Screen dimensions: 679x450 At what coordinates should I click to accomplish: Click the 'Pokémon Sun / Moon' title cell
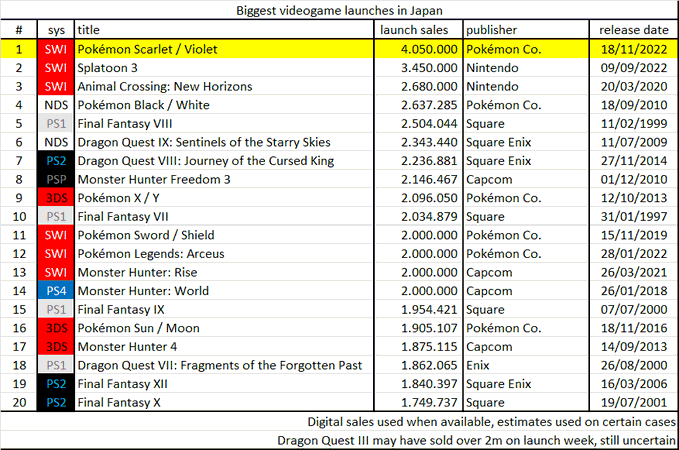coord(139,328)
